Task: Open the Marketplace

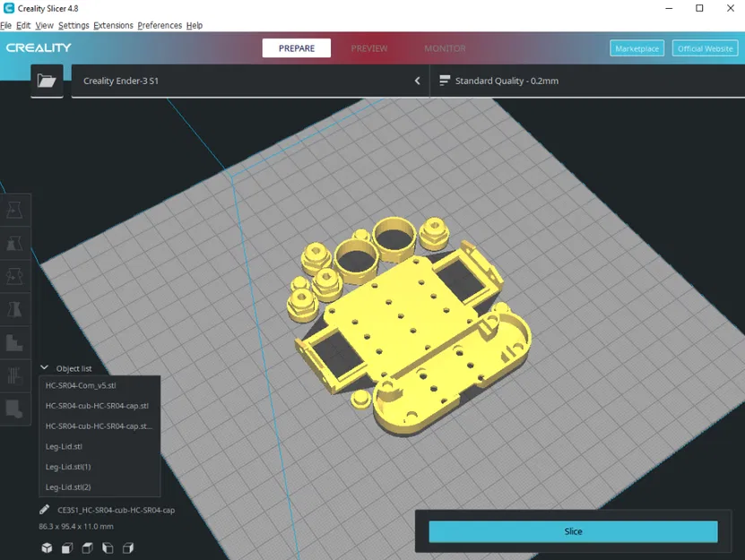Action: pos(637,48)
